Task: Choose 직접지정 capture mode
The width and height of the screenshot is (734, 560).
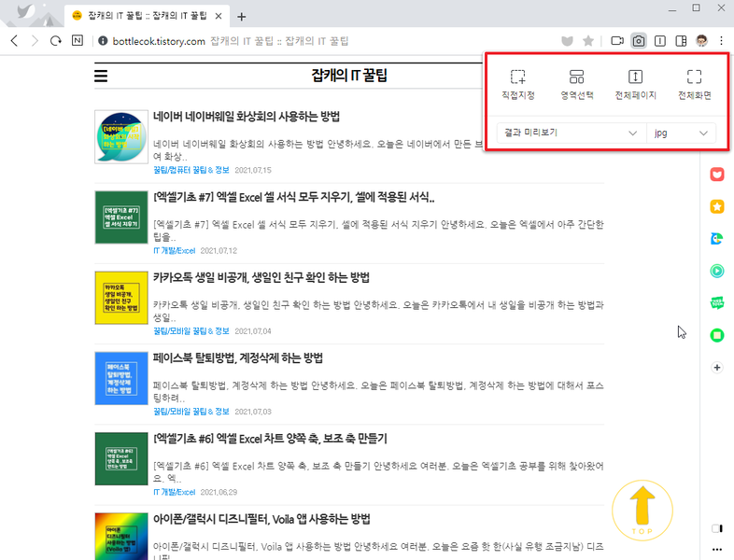Action: (517, 84)
